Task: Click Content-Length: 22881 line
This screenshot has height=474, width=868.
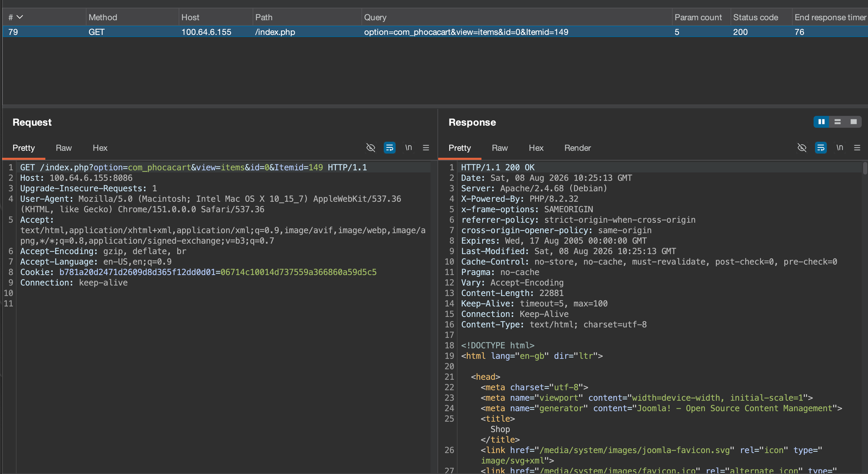Action: pyautogui.click(x=512, y=293)
